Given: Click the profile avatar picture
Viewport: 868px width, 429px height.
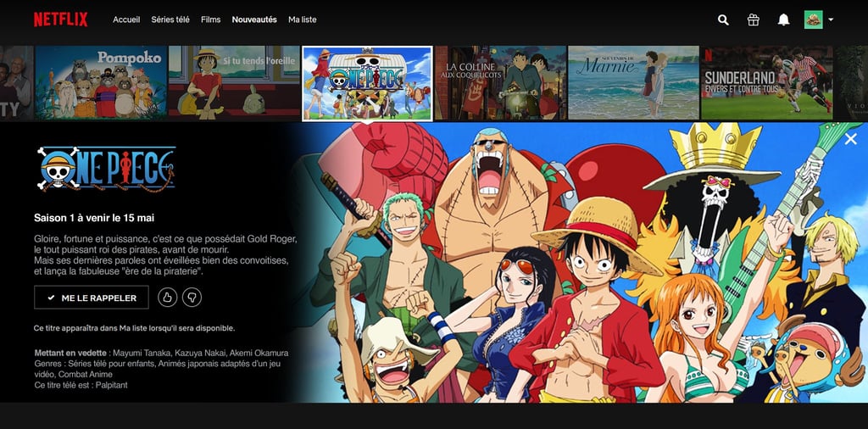Looking at the screenshot, I should (813, 20).
